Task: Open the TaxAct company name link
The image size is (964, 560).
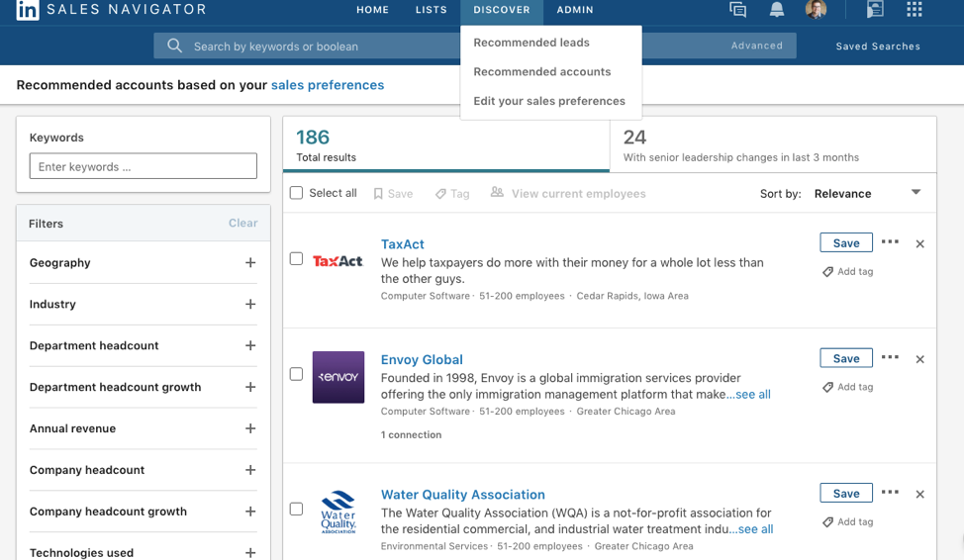Action: [403, 244]
